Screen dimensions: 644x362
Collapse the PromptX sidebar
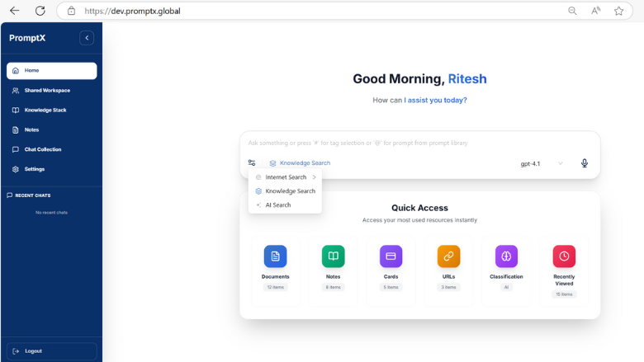click(87, 38)
